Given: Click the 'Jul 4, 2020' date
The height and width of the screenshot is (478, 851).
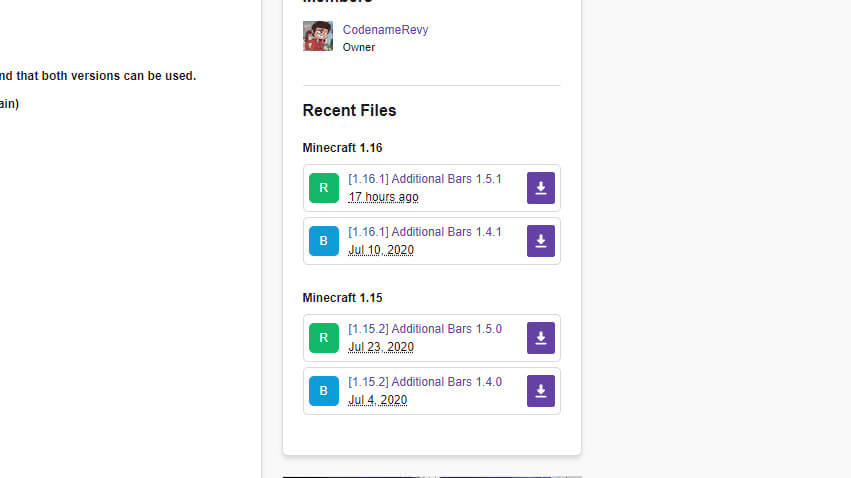Looking at the screenshot, I should (x=378, y=400).
